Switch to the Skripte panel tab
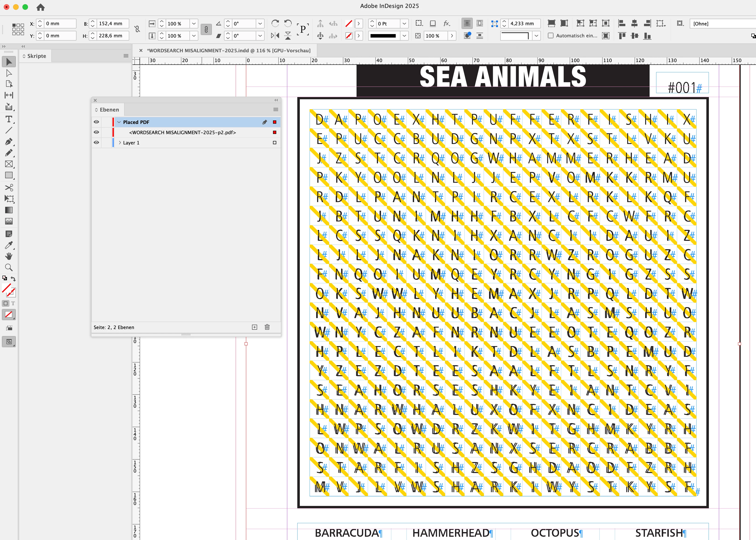This screenshot has width=756, height=540. tap(37, 56)
